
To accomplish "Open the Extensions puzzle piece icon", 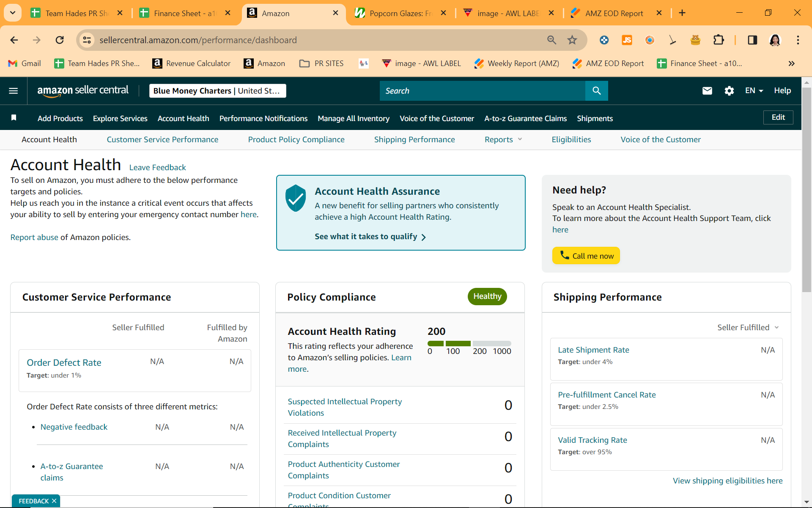I will coord(719,40).
